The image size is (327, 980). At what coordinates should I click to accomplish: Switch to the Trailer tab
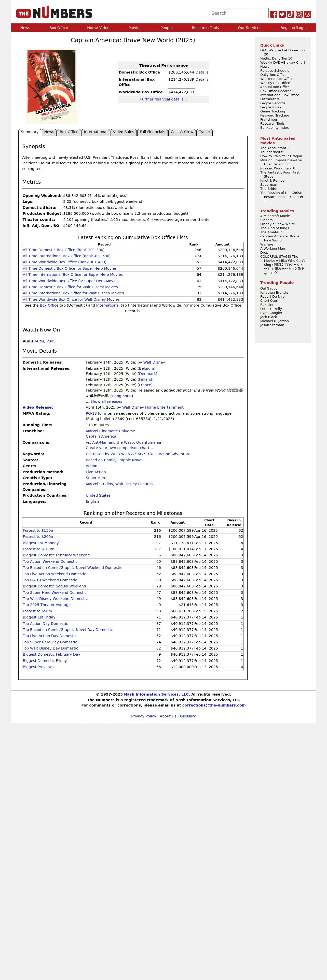205,132
